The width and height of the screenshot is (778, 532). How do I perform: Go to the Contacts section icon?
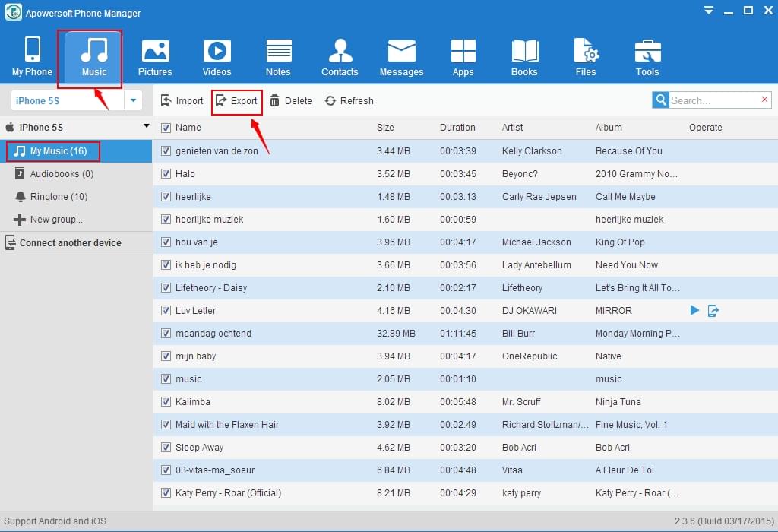pos(340,52)
